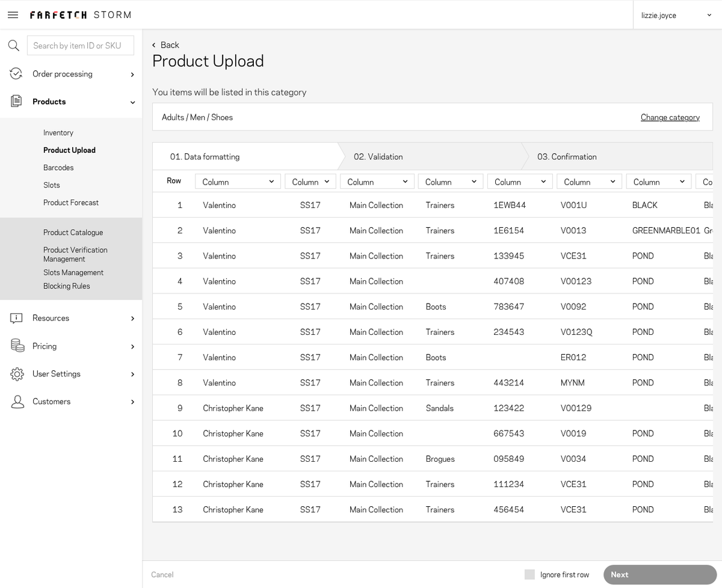Collapse the Products section chevron
This screenshot has height=588, width=722.
(x=132, y=102)
